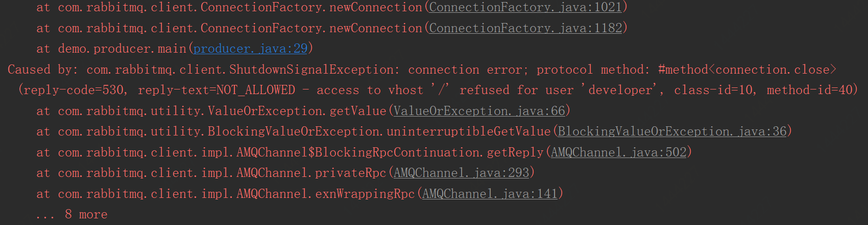Open the ConnectionFactory.java:1021 link

525,7
